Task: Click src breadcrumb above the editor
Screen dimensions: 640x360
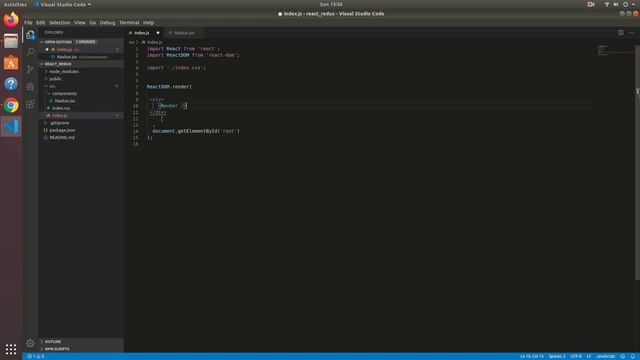Action: 131,42
